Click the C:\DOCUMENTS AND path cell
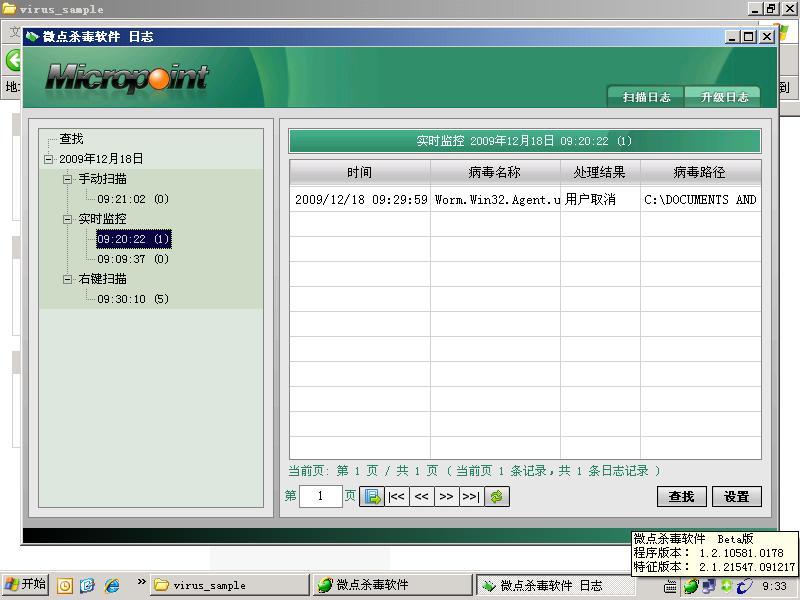Screen dimensions: 800x600 tap(701, 199)
